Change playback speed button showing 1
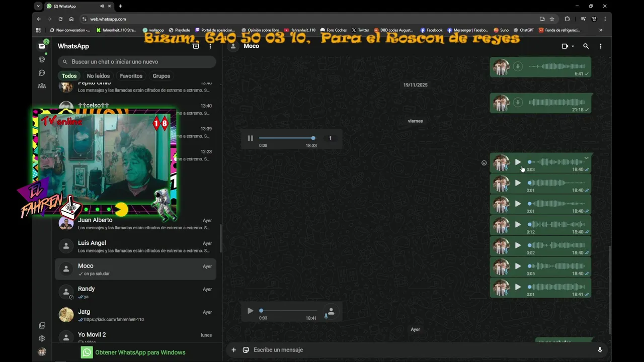644x362 pixels. (330, 138)
